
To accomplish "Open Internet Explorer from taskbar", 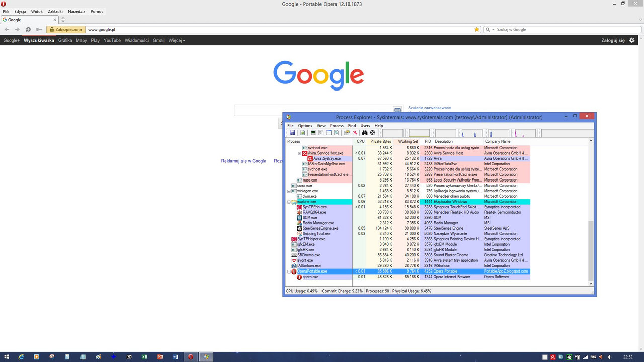I will [x=21, y=357].
